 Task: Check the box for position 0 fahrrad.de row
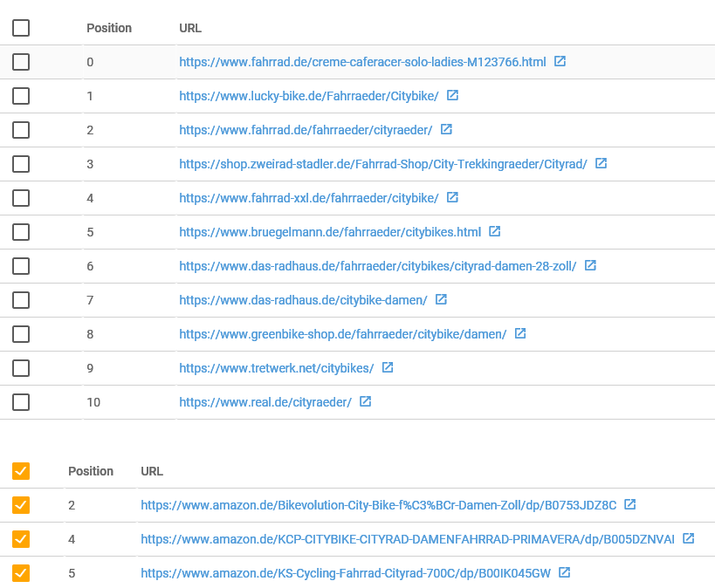pyautogui.click(x=21, y=62)
